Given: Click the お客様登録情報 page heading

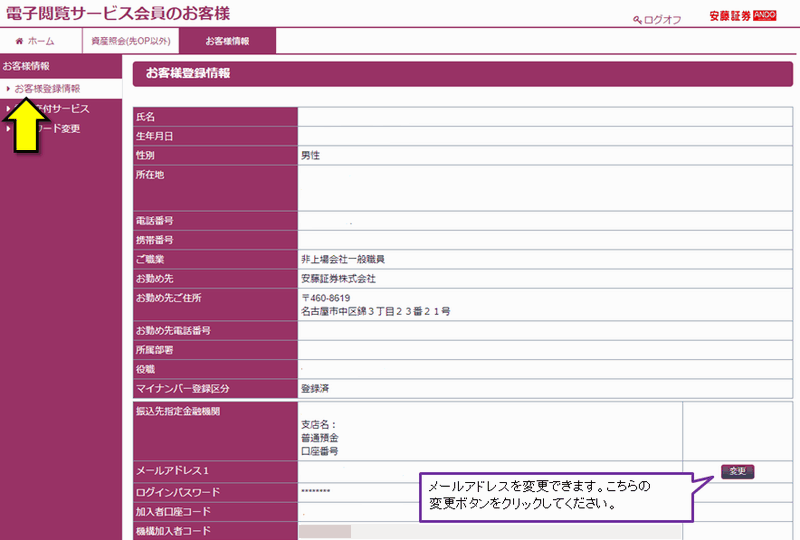Looking at the screenshot, I should (188, 73).
